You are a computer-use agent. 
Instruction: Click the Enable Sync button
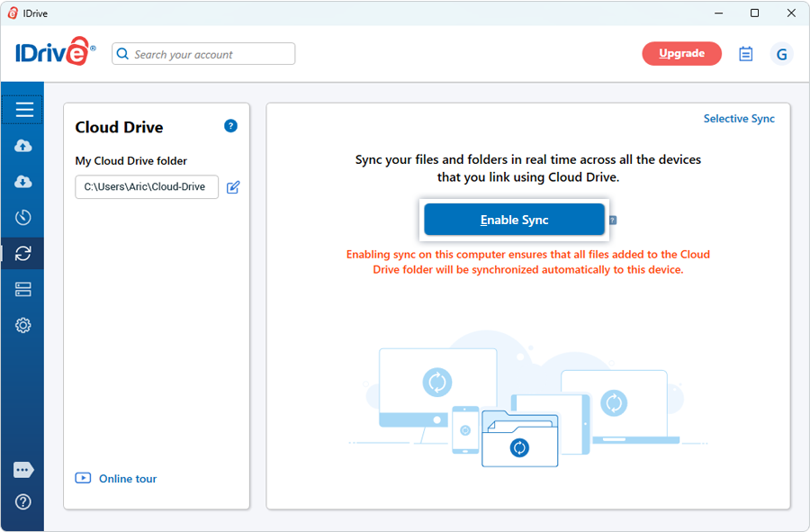(514, 220)
